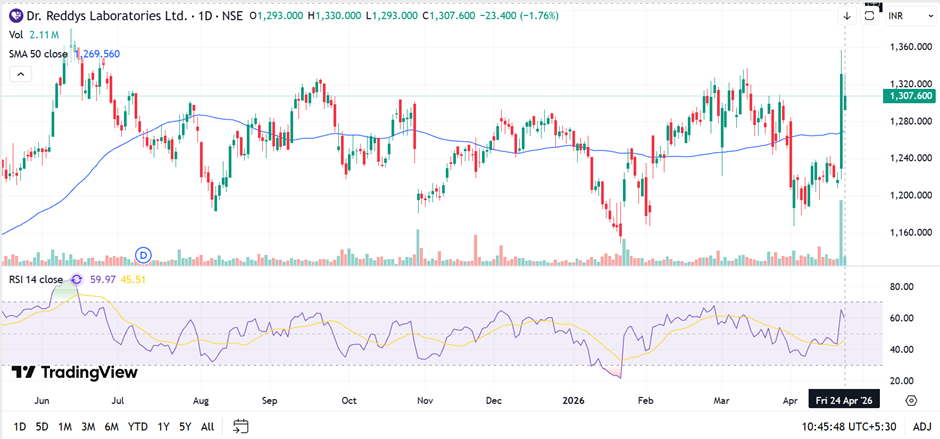Open the chart settings gear icon
The width and height of the screenshot is (940, 439).
(x=912, y=400)
